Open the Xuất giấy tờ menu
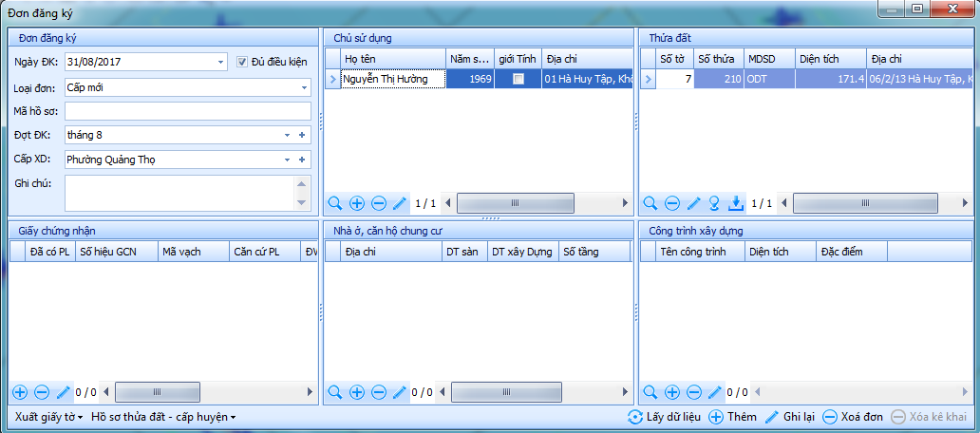 (48, 417)
